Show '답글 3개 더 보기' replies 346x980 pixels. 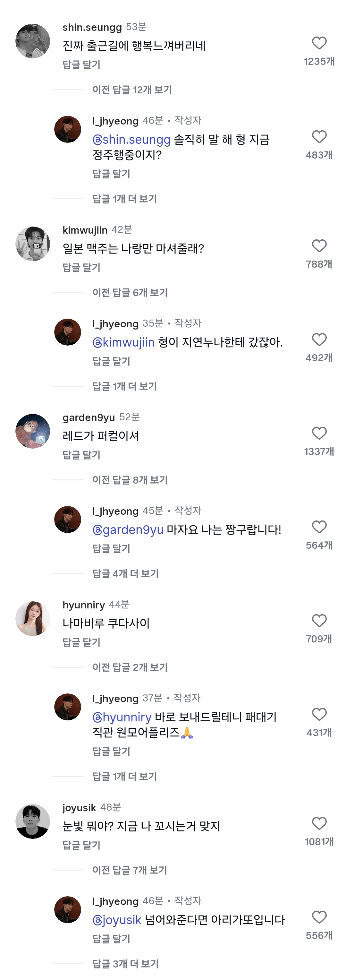click(x=125, y=964)
